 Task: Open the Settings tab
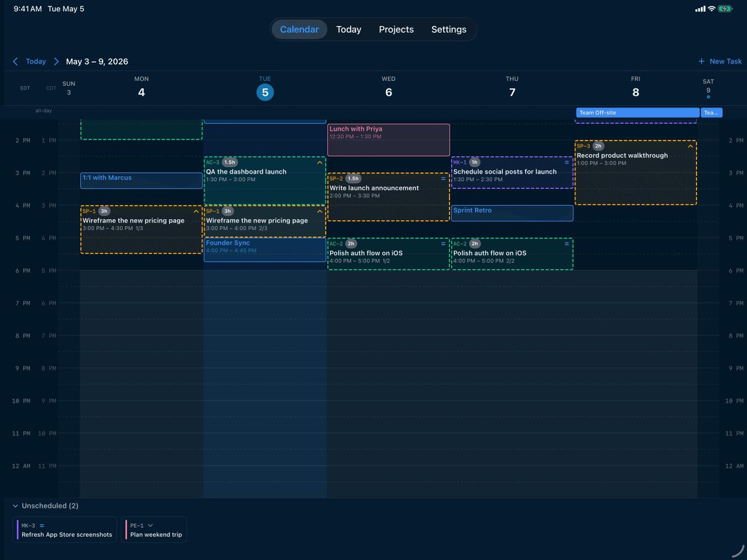pos(449,29)
